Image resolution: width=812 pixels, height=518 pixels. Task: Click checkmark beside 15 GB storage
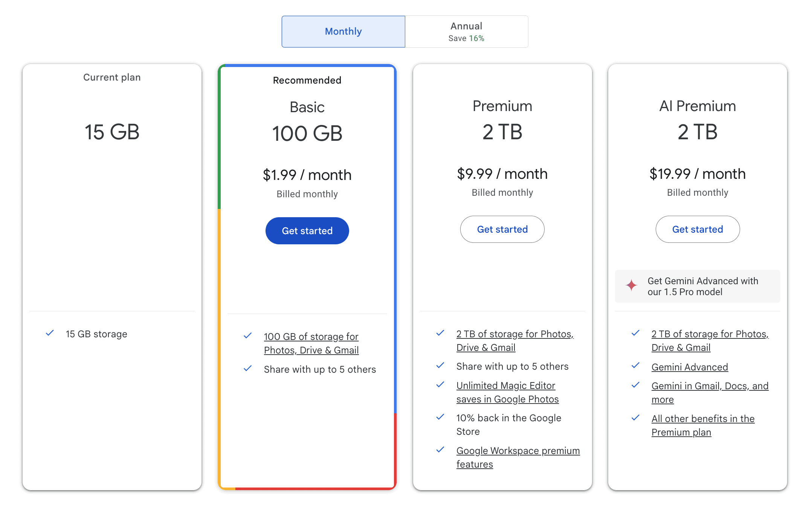(50, 333)
